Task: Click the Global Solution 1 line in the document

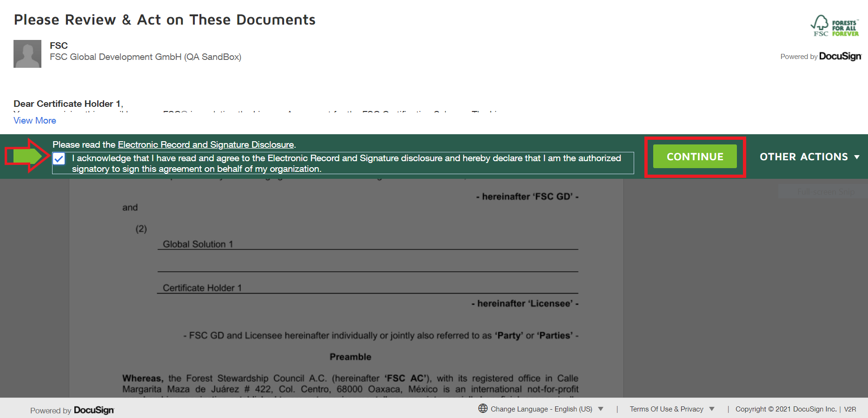Action: pos(198,244)
